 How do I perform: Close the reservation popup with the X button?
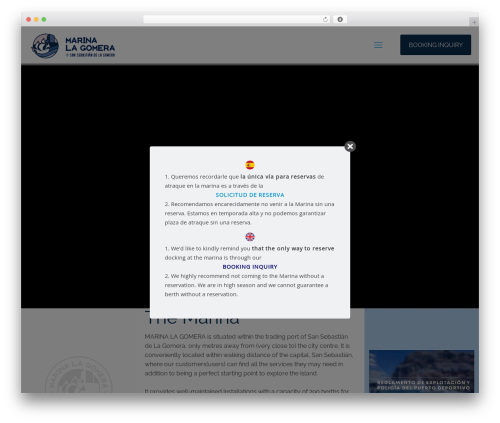350,146
